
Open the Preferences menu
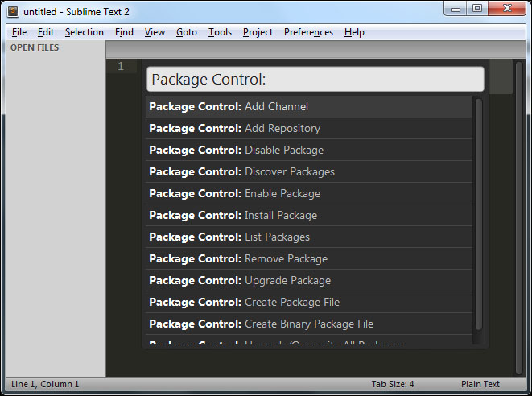308,32
